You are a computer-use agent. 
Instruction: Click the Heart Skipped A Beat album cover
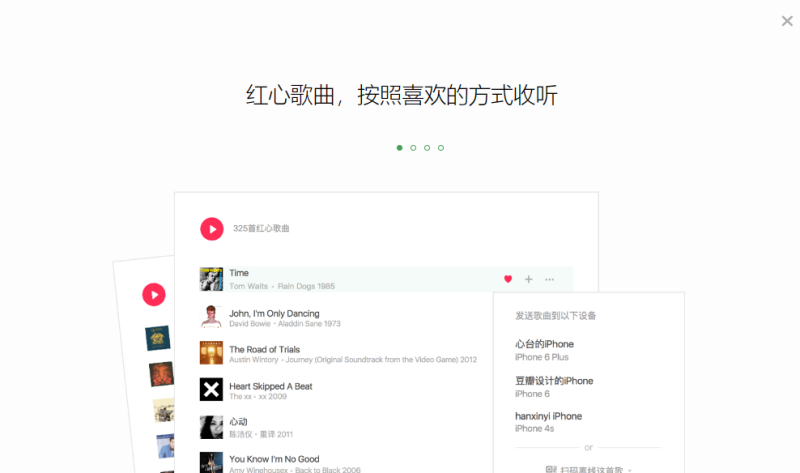(211, 389)
